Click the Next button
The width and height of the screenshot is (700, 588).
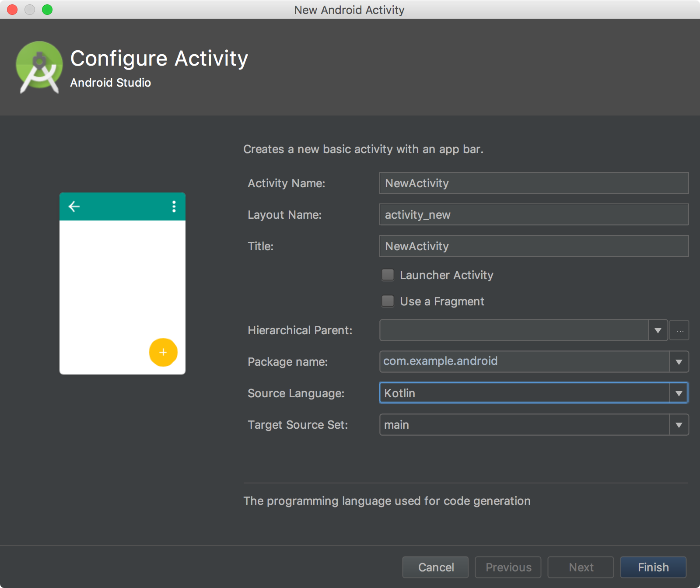(x=581, y=567)
